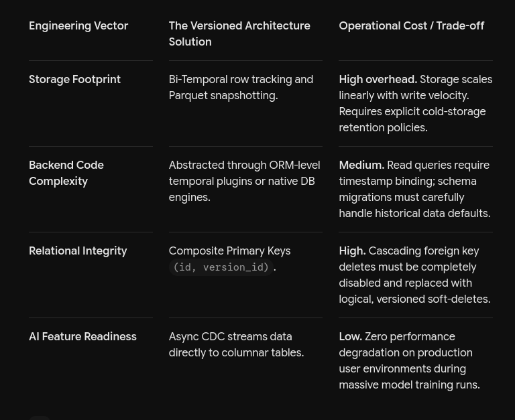Select the schema migrations trade-off text

[414, 197]
